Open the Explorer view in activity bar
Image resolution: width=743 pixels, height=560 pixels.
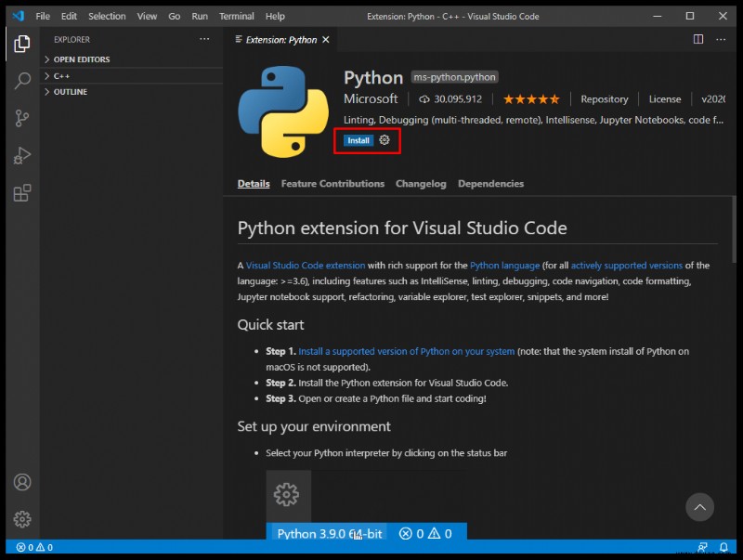(x=21, y=44)
